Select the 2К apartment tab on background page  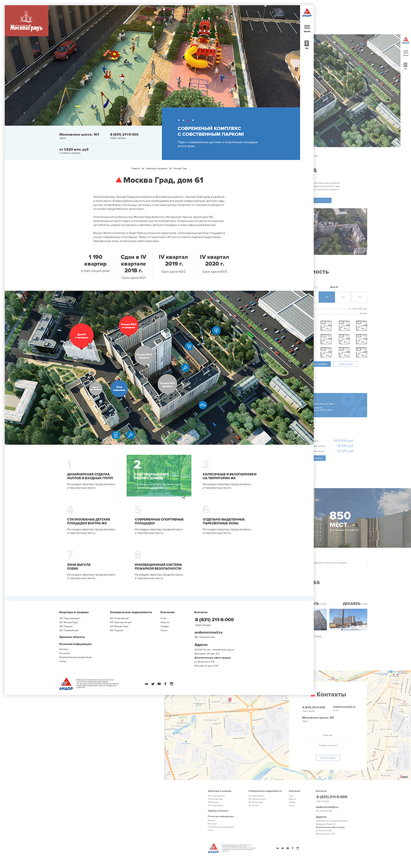point(343,297)
